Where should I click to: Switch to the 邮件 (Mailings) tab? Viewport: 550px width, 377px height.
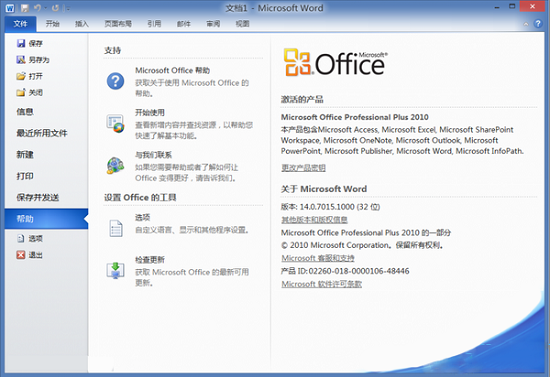pyautogui.click(x=183, y=23)
